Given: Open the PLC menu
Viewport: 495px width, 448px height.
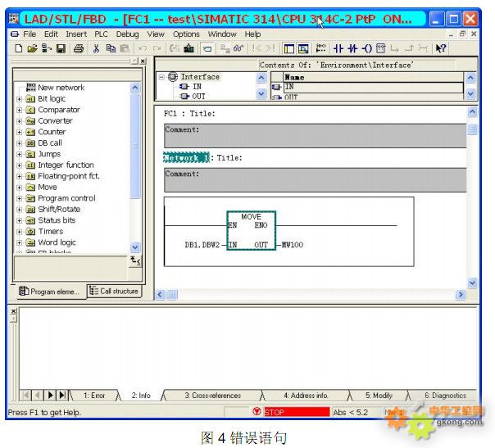Looking at the screenshot, I should pos(101,34).
